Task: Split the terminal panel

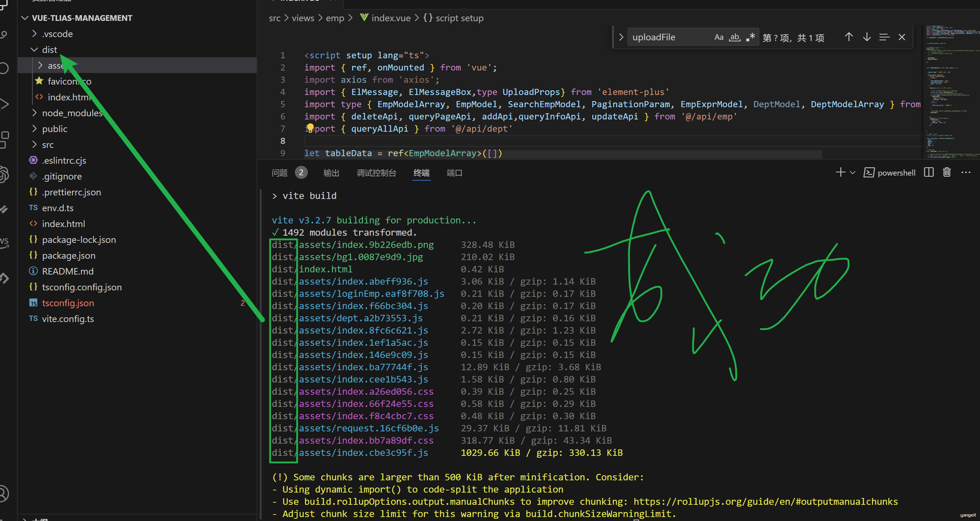Action: point(929,172)
